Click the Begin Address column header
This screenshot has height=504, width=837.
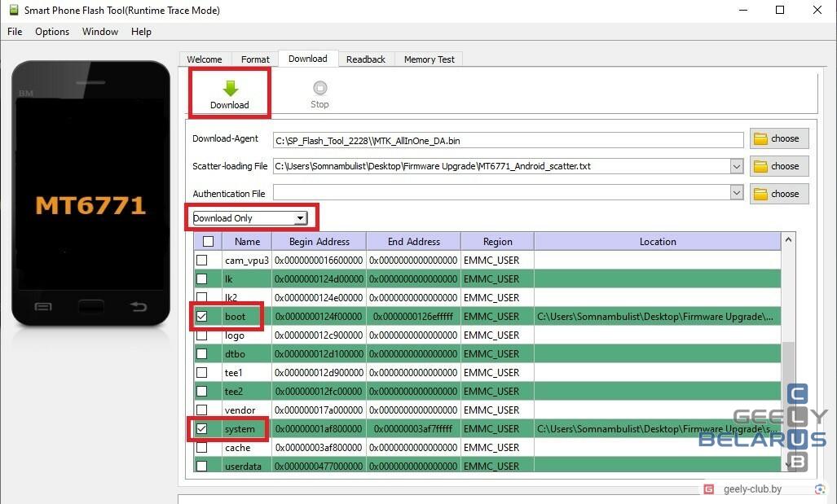pos(319,241)
